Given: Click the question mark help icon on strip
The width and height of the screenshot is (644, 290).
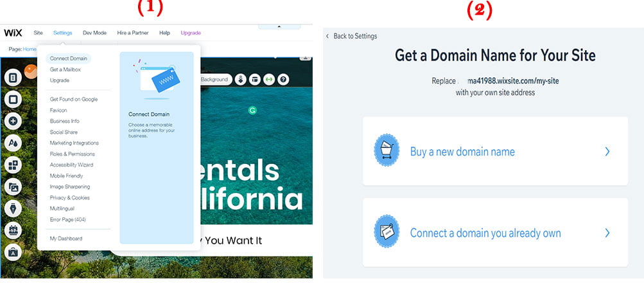Looking at the screenshot, I should coord(283,79).
